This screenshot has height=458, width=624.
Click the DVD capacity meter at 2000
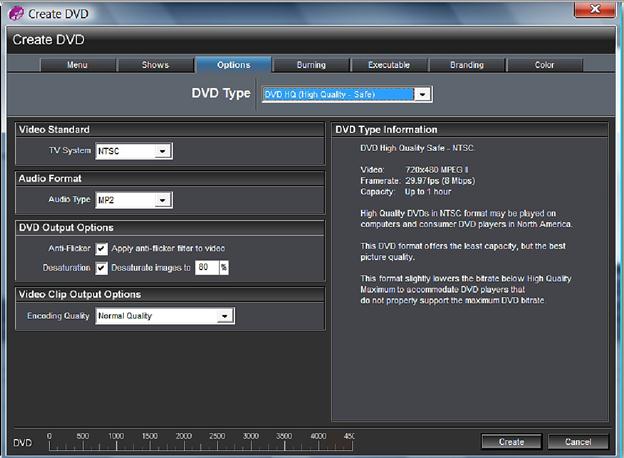click(x=183, y=442)
